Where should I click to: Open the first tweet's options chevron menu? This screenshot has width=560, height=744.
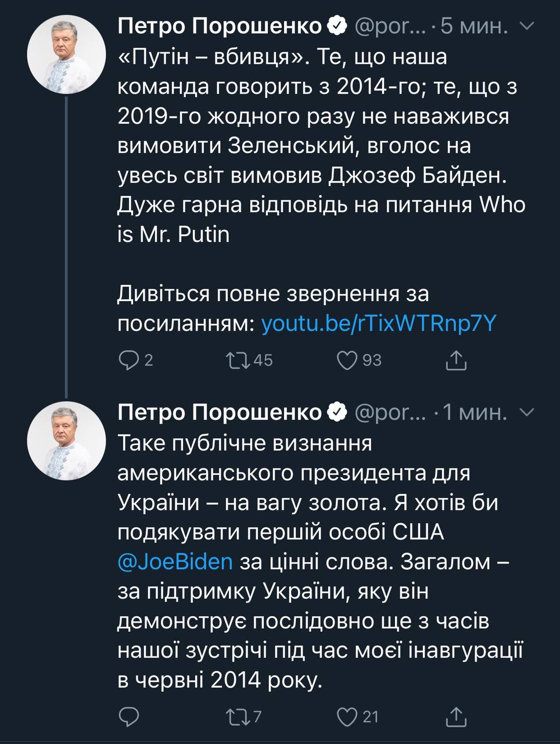[x=526, y=26]
